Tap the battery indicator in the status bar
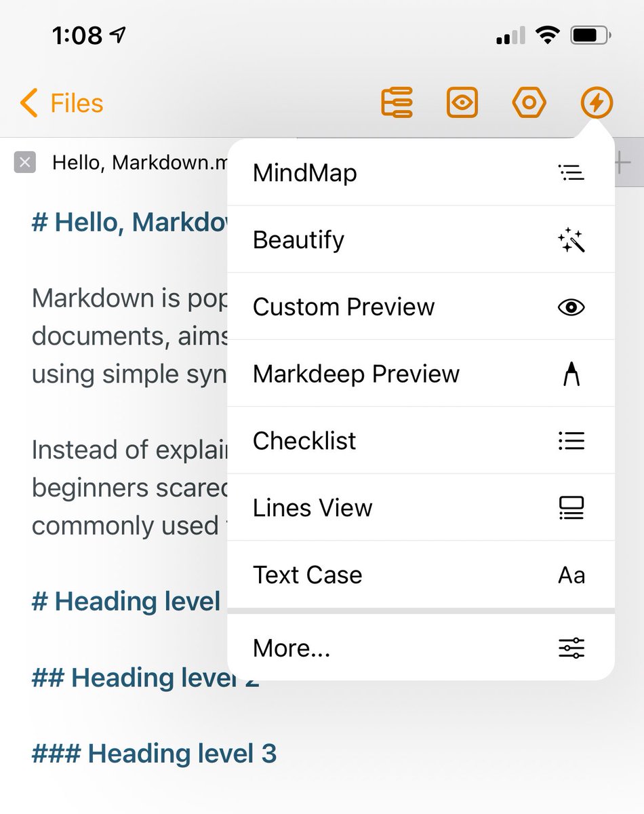644x814 pixels. 591,35
